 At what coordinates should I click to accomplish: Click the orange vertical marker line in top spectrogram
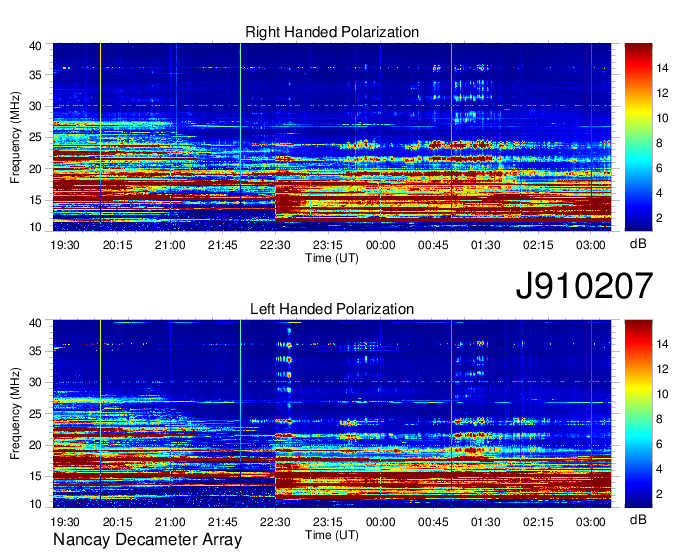(451, 130)
